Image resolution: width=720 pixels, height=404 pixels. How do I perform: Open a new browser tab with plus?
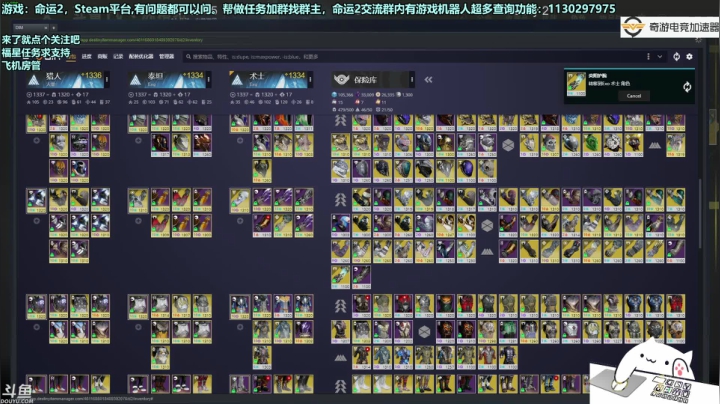click(x=54, y=28)
